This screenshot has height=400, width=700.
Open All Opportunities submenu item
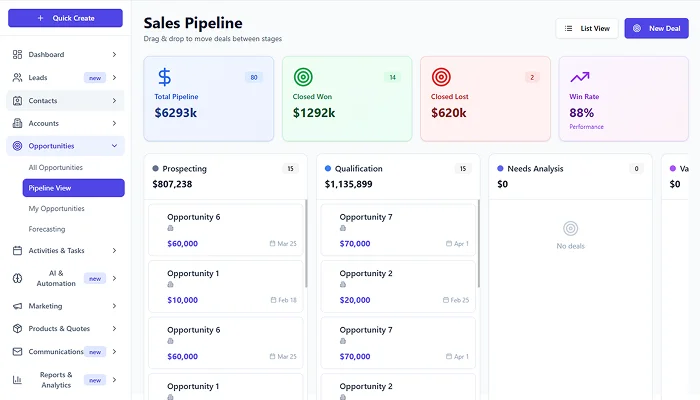56,167
